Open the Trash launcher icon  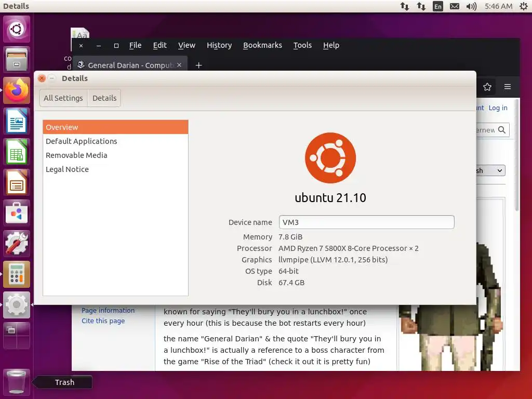tap(17, 382)
